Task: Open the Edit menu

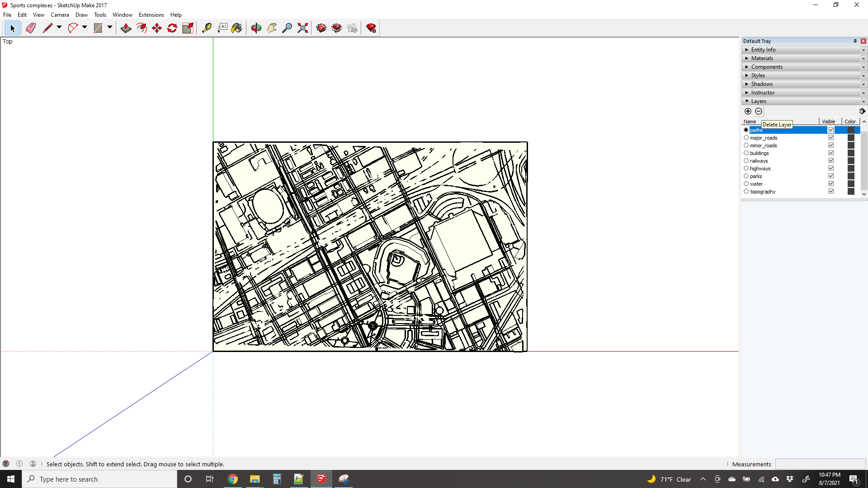Action: coord(22,15)
